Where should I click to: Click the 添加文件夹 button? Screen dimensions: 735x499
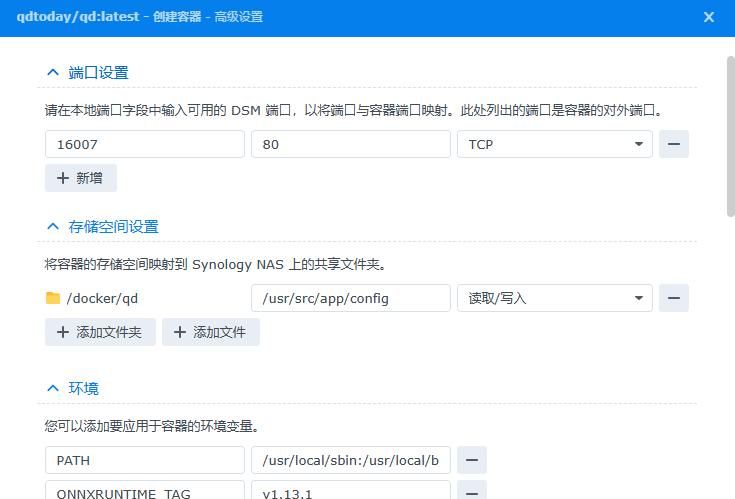[x=100, y=332]
